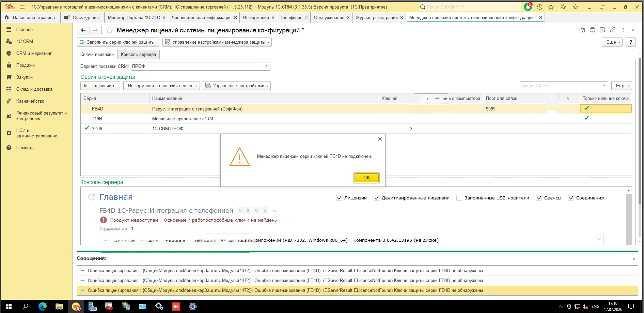Open the hamburger main menu icon

pyautogui.click(x=22, y=7)
